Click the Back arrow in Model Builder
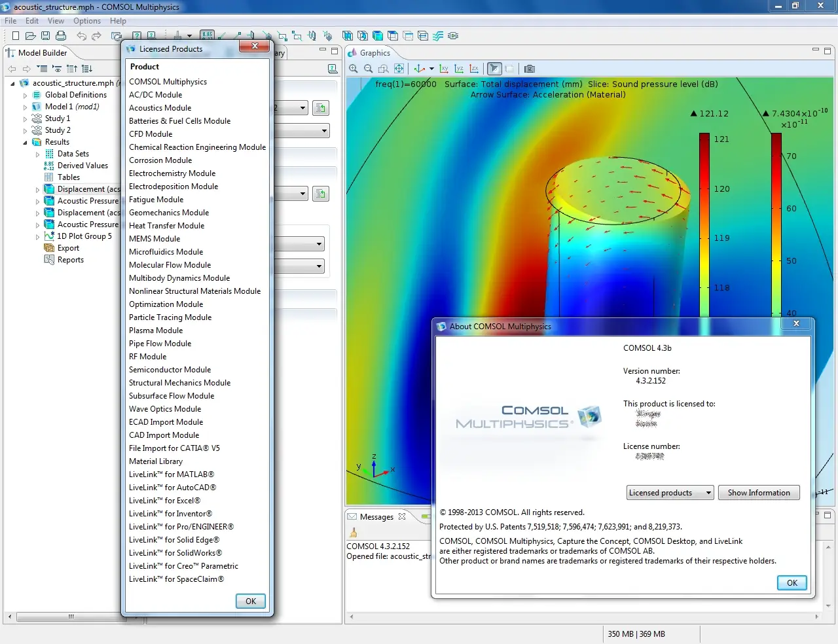This screenshot has height=644, width=838. pos(12,69)
